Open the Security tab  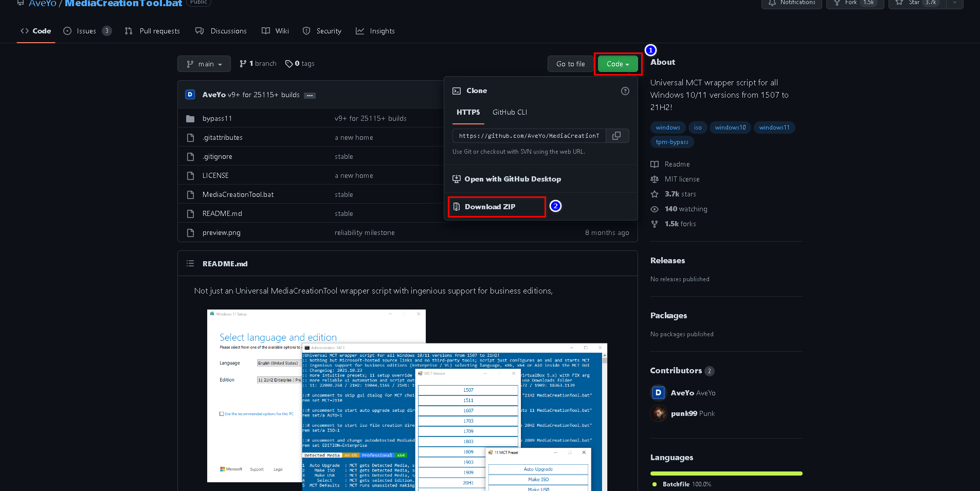tap(322, 31)
